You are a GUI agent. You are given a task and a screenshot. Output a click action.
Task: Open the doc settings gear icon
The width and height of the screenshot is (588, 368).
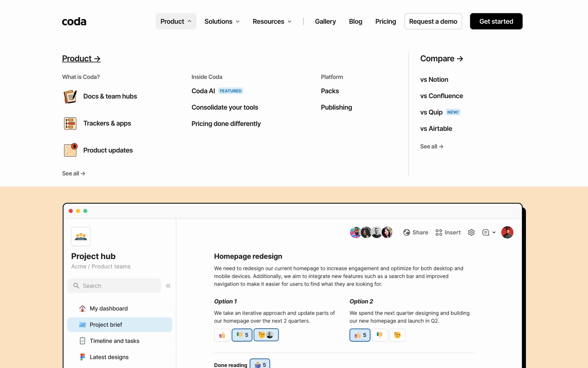471,232
